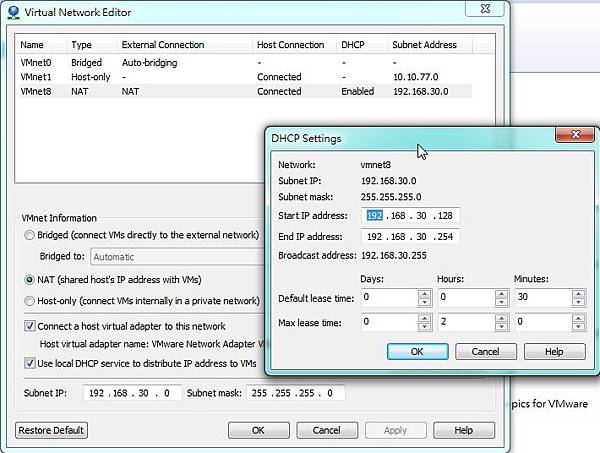
Task: Click the Type column header
Action: 91,45
